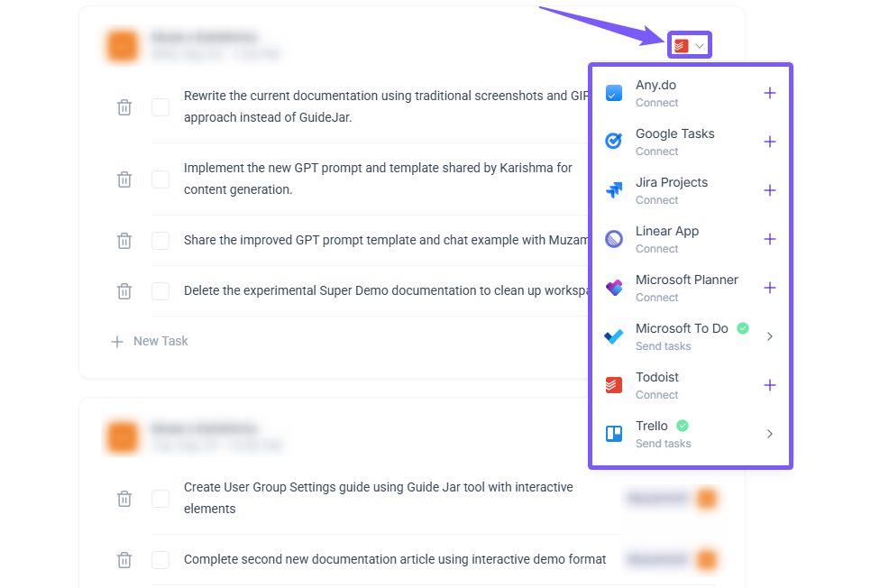Check the 'Delete the experimental Super Demo' task
Image resolution: width=889 pixels, height=588 pixels.
[160, 291]
